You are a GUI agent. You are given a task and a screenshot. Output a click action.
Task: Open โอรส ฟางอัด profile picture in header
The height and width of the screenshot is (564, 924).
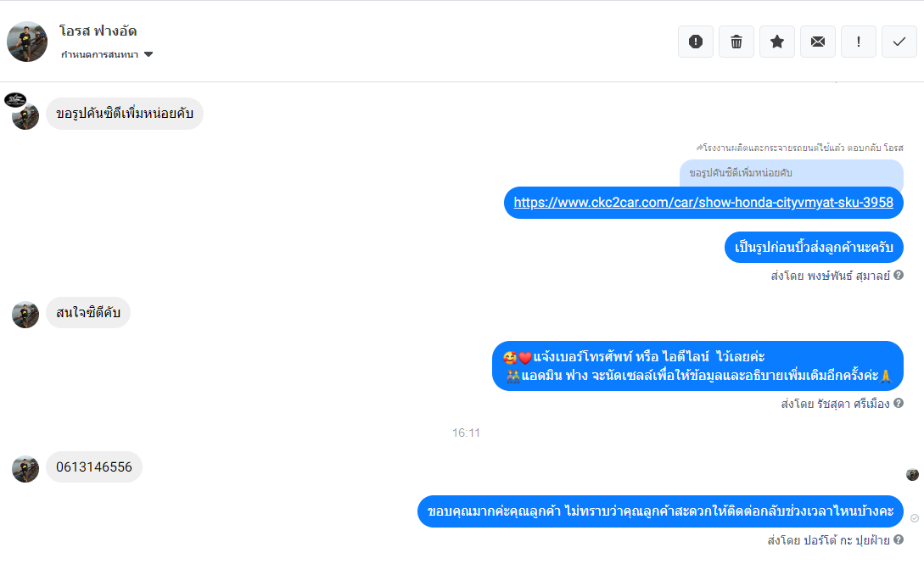27,42
